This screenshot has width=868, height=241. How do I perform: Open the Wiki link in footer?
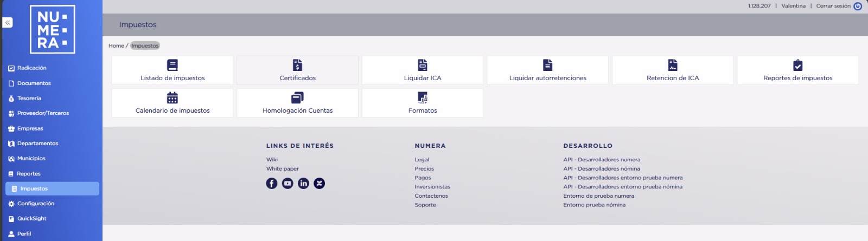272,160
